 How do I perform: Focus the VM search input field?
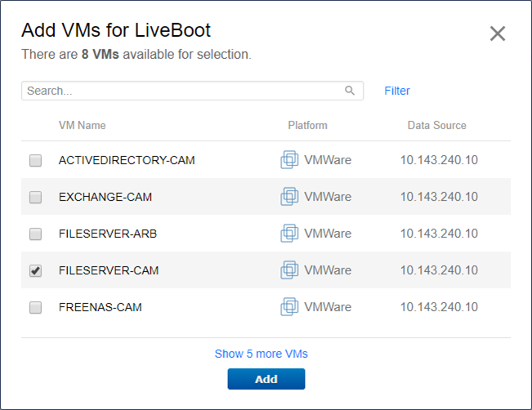[180, 91]
